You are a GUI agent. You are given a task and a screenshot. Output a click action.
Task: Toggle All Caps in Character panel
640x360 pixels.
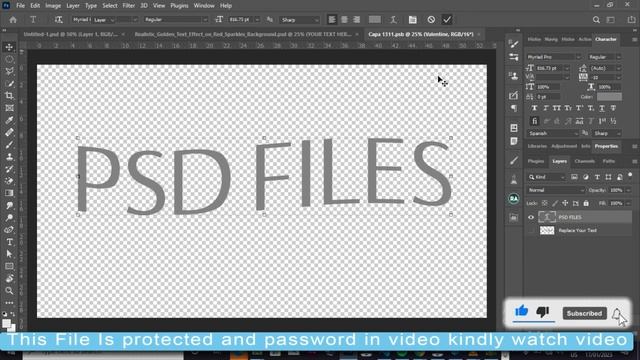pyautogui.click(x=557, y=108)
